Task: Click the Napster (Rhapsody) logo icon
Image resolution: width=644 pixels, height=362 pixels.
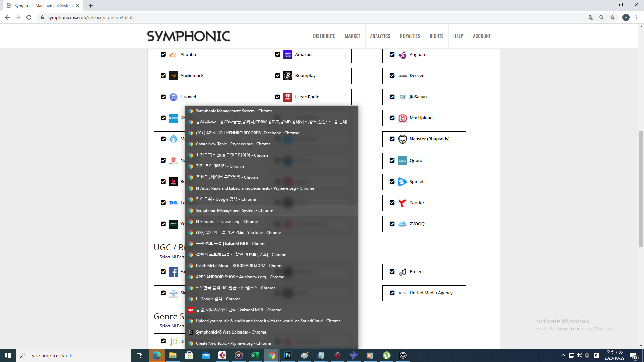Action: [x=402, y=139]
